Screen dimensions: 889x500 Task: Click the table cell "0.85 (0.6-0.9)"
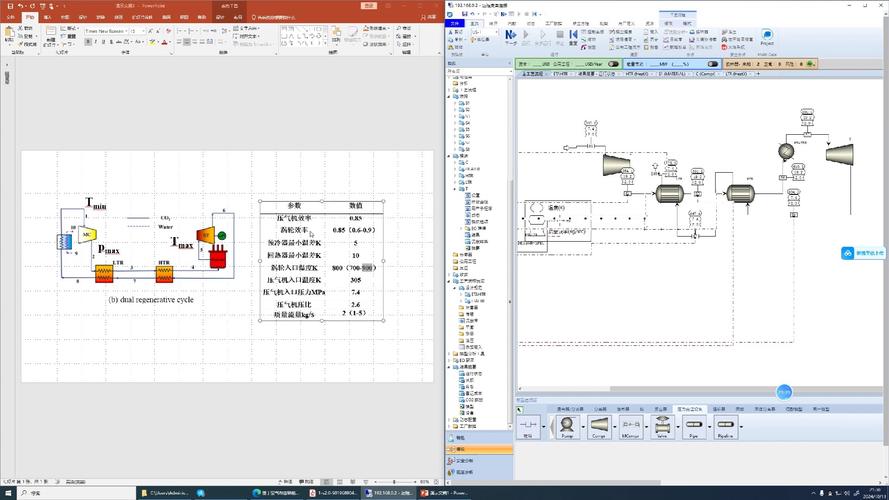pos(354,230)
